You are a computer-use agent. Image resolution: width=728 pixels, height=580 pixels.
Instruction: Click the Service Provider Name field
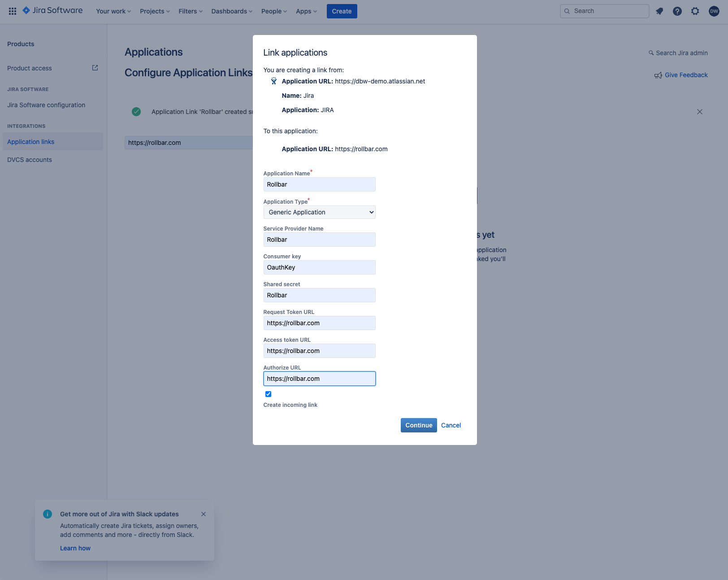320,240
